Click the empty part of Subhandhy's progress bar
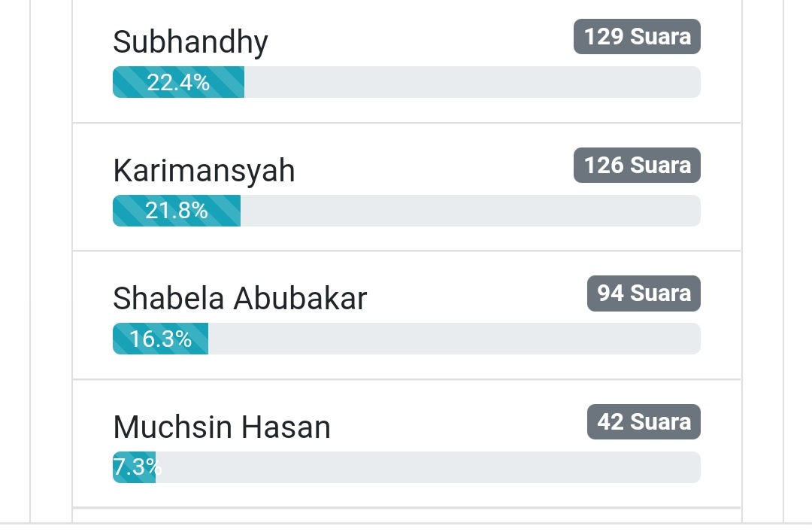Screen dimensions: 812x532 pos(472,82)
